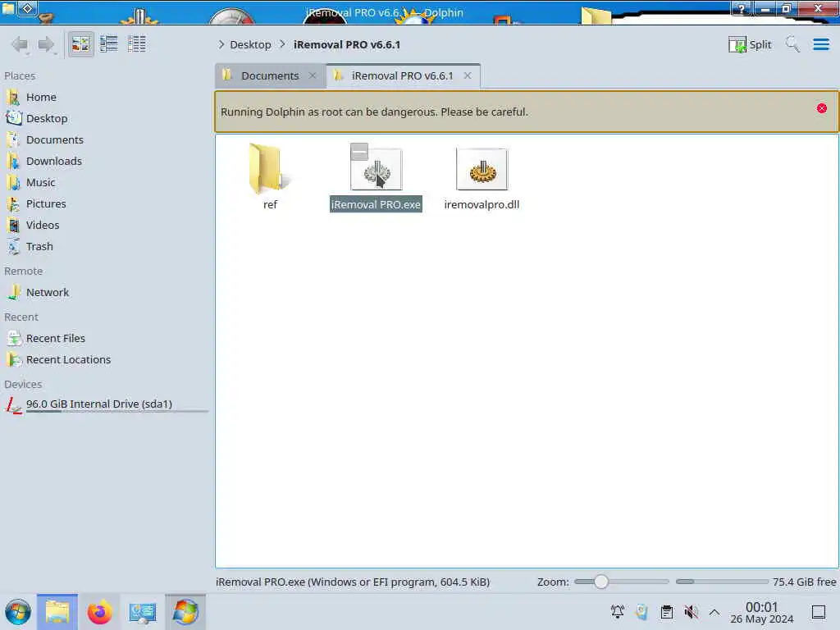Open Documents in Places sidebar
Screen dimensions: 840x630
tap(55, 140)
